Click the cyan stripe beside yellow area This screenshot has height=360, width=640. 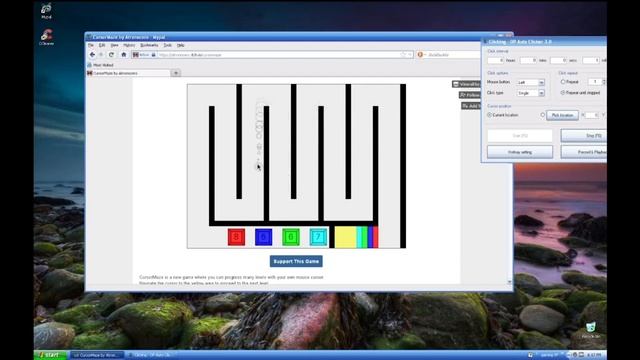pyautogui.click(x=359, y=237)
